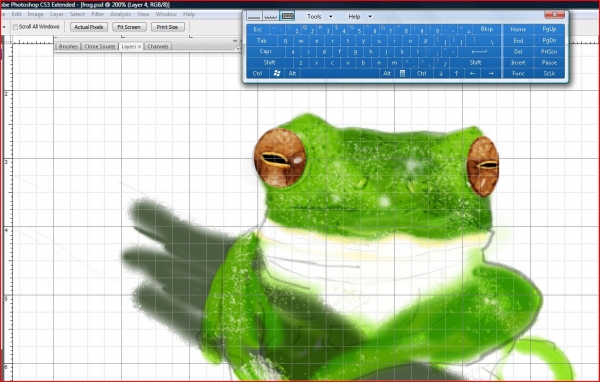Toggle the left Ctrl key
The image size is (600, 382).
[258, 73]
